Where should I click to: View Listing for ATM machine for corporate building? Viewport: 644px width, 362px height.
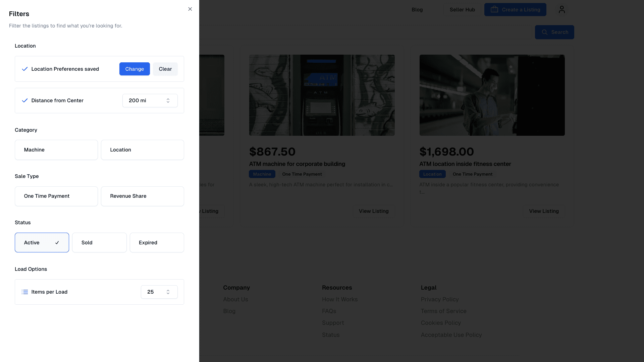374,211
